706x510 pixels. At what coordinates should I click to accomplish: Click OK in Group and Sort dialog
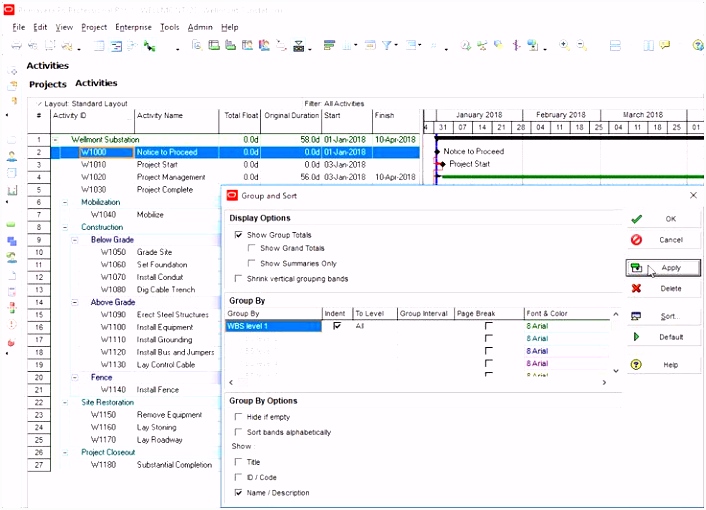coord(663,219)
